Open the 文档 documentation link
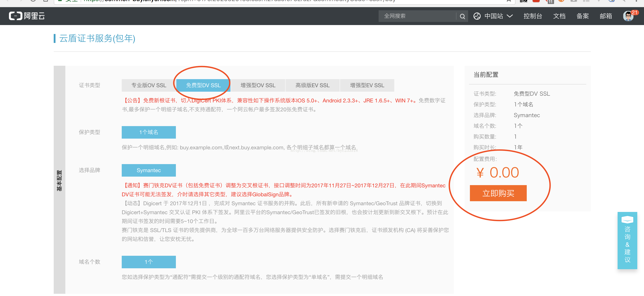The height and width of the screenshot is (296, 644). (x=559, y=16)
